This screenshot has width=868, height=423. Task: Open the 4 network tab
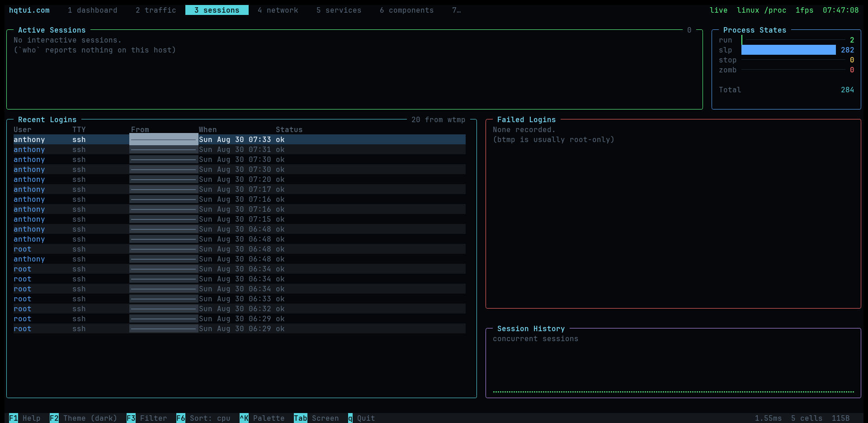pos(278,10)
